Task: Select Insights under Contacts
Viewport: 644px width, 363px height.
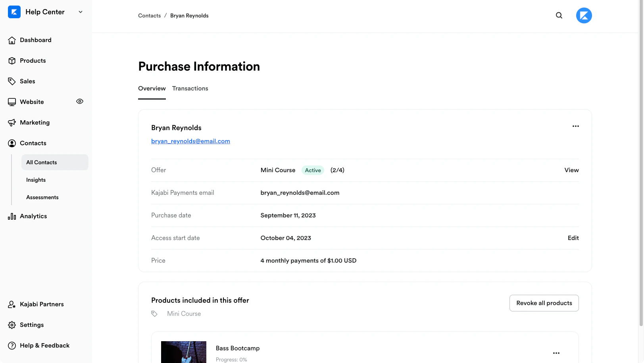Action: pos(36,180)
